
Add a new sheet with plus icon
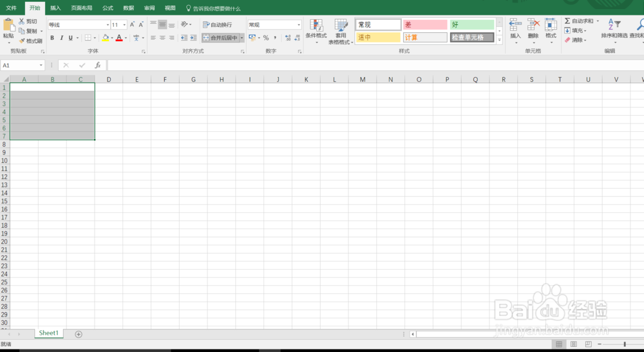tap(79, 335)
